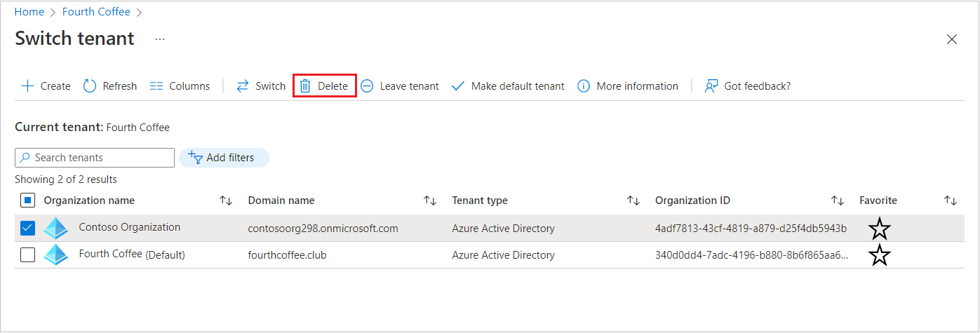Image resolution: width=980 pixels, height=333 pixels.
Task: Refresh the tenant list
Action: pos(90,86)
